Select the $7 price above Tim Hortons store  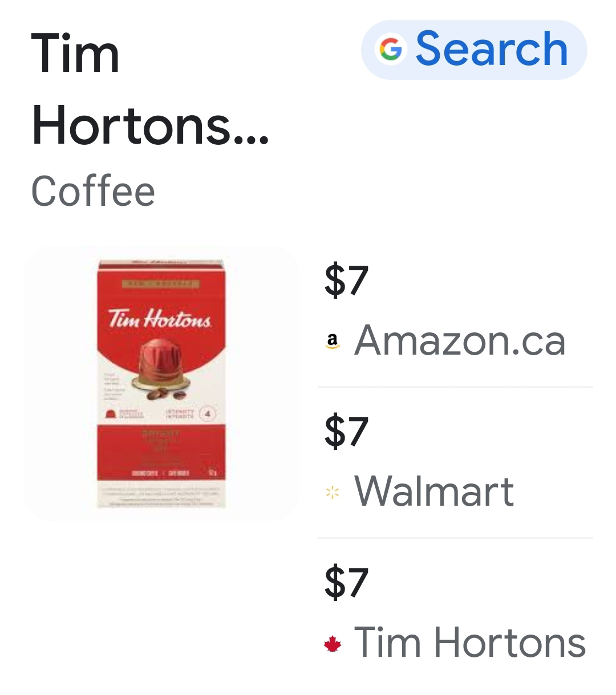click(347, 582)
